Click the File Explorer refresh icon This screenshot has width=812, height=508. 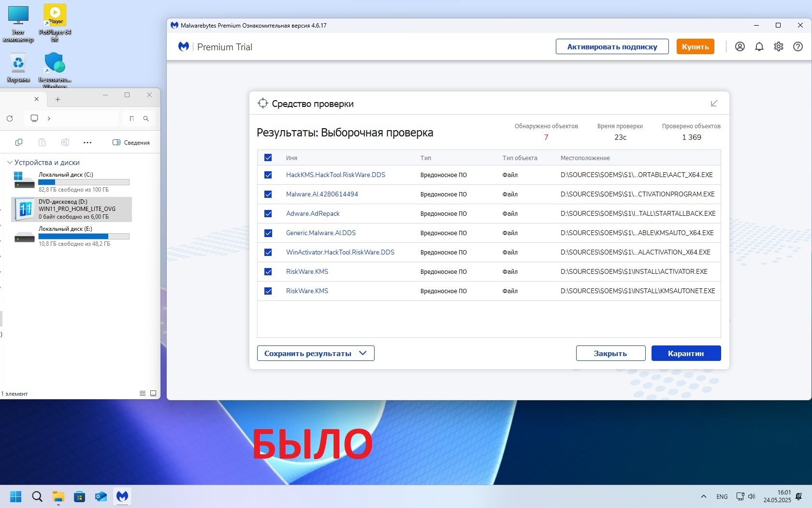coord(10,119)
